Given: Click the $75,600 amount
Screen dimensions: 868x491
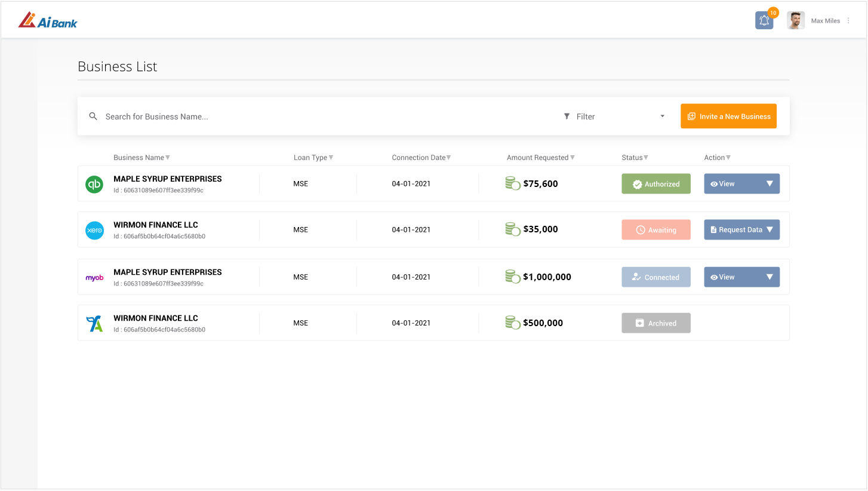Looking at the screenshot, I should pos(540,184).
